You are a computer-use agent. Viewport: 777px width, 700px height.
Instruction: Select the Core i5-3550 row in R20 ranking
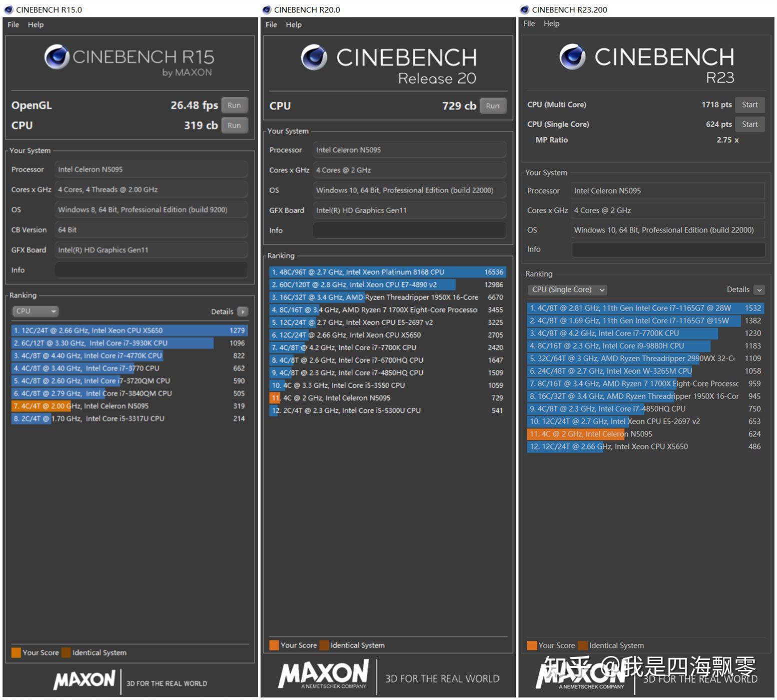(387, 385)
